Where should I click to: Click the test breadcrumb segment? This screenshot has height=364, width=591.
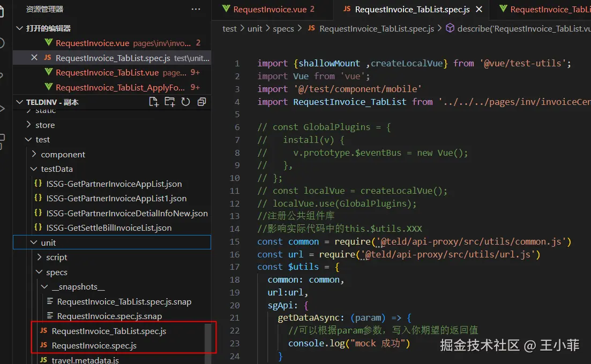point(229,28)
